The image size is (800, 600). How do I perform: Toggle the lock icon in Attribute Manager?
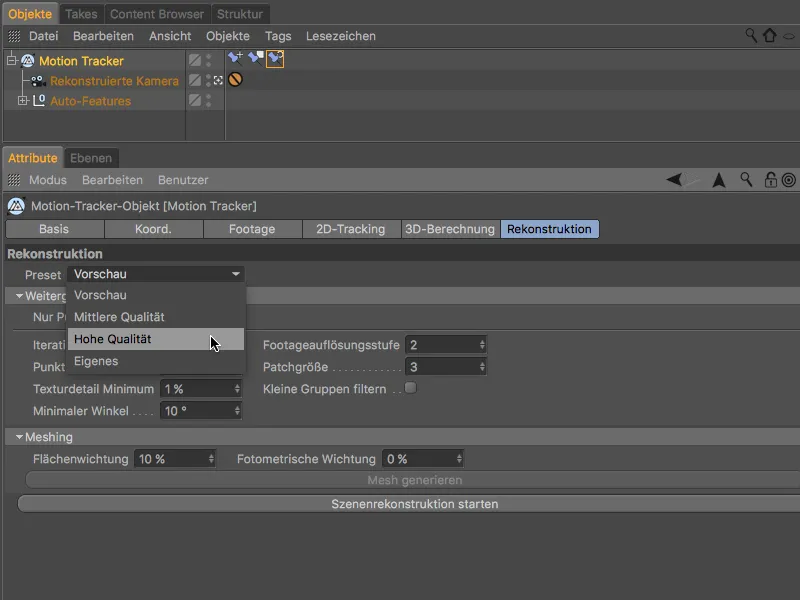[x=770, y=180]
